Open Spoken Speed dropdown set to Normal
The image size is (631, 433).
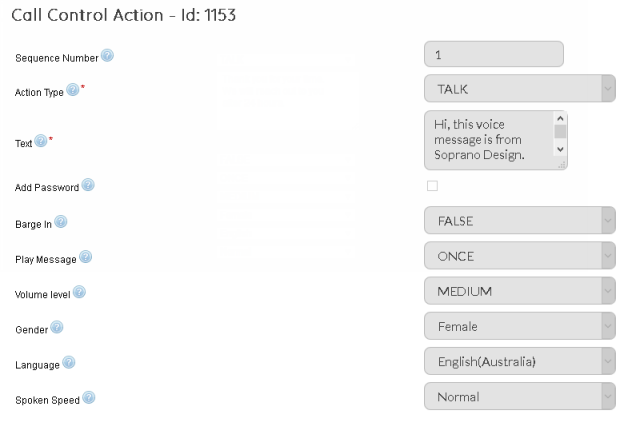[519, 397]
